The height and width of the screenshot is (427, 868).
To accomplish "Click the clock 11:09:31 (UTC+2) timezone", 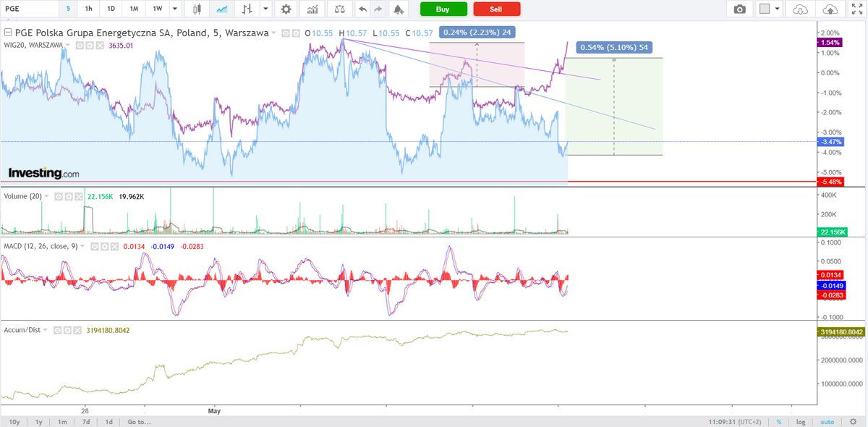I will click(736, 421).
